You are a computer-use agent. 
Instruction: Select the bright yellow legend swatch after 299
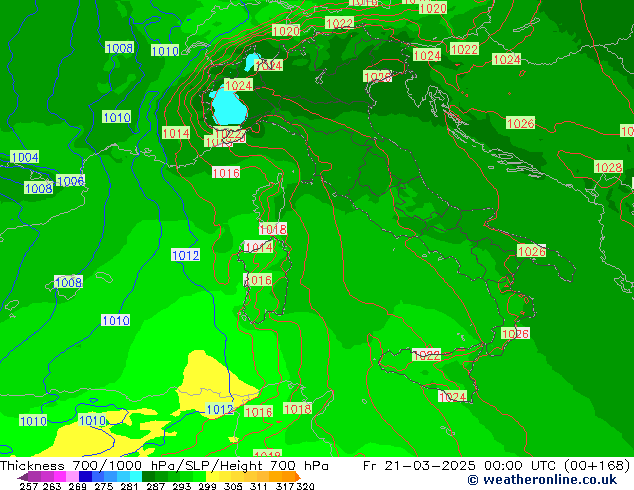coord(212,476)
